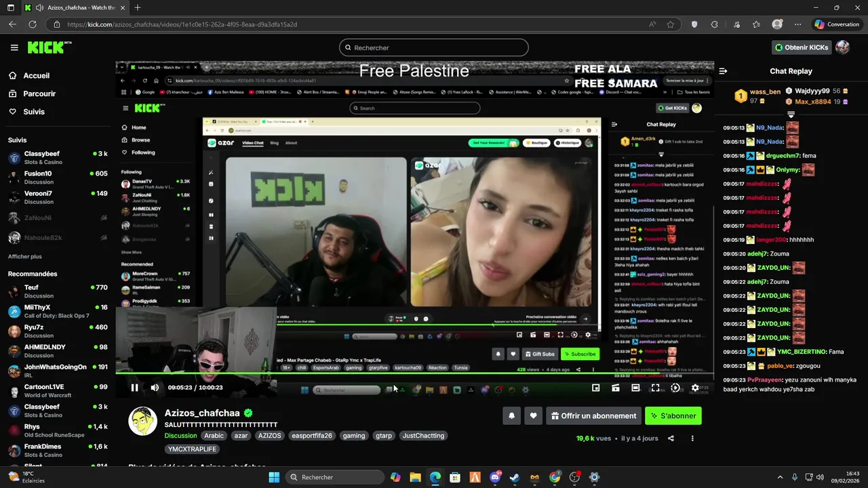Open recommended channel CartoonL1VE
The height and width of the screenshot is (488, 868).
(x=58, y=391)
